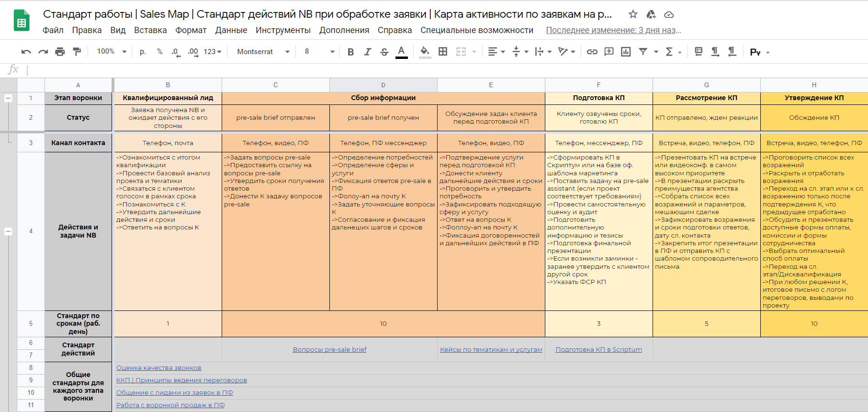Select row 5 header

point(31,324)
